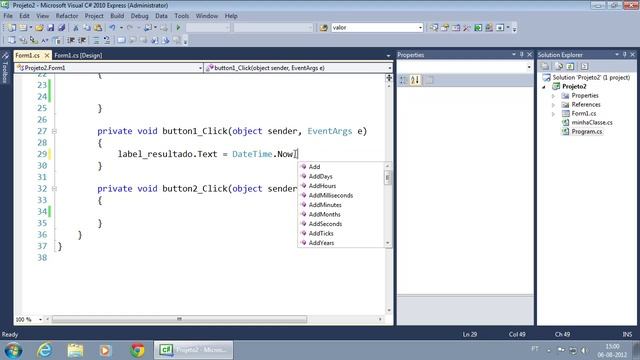Click the Show All Files icon in Solution Explorer
640x360 pixels.
(x=559, y=67)
